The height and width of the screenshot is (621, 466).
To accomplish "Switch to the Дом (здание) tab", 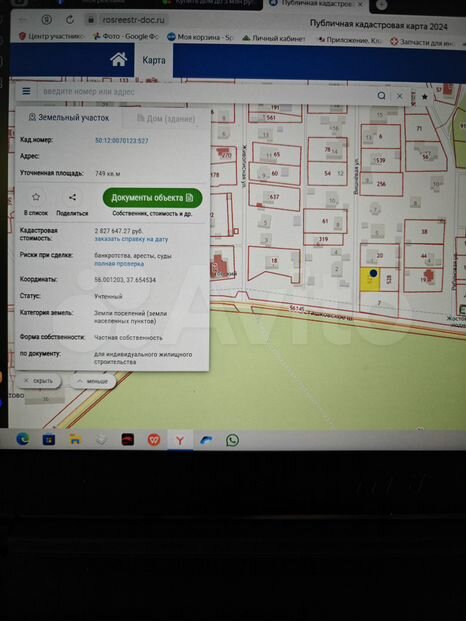I will (x=166, y=118).
